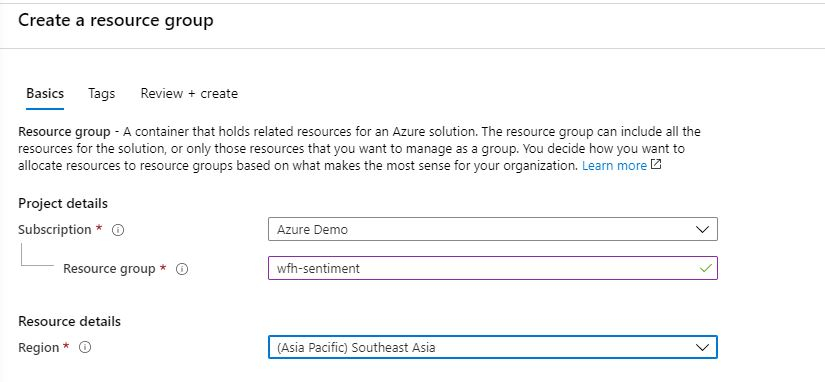The image size is (825, 382).
Task: Click the chevron arrow of the Subscription dropdown
Action: coord(702,230)
